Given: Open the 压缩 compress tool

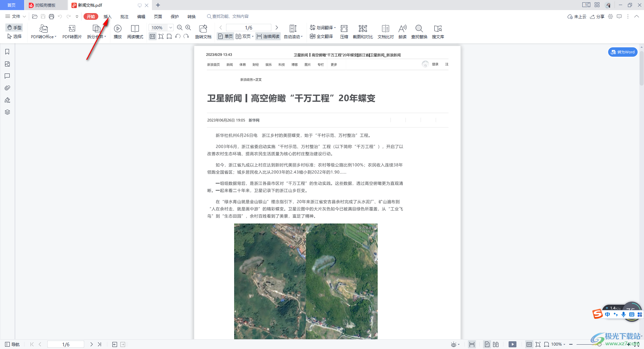Looking at the screenshot, I should tap(344, 32).
